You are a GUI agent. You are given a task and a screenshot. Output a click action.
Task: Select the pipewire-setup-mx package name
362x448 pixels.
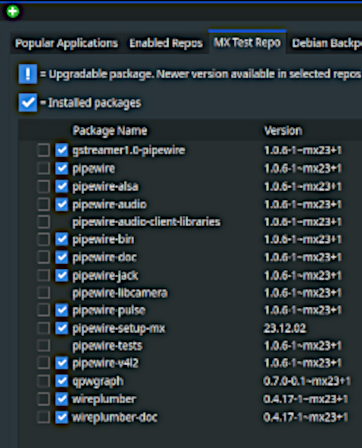coord(119,329)
